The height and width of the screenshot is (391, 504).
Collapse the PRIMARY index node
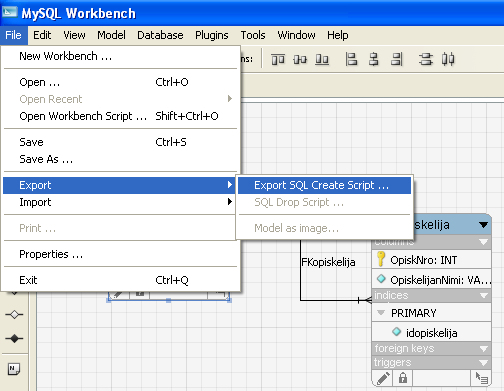380,313
